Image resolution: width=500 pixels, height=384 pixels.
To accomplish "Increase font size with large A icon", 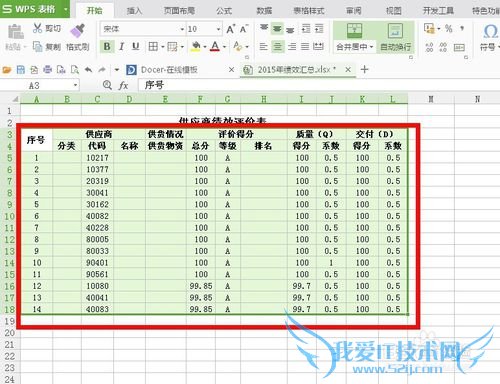I will tap(231, 29).
